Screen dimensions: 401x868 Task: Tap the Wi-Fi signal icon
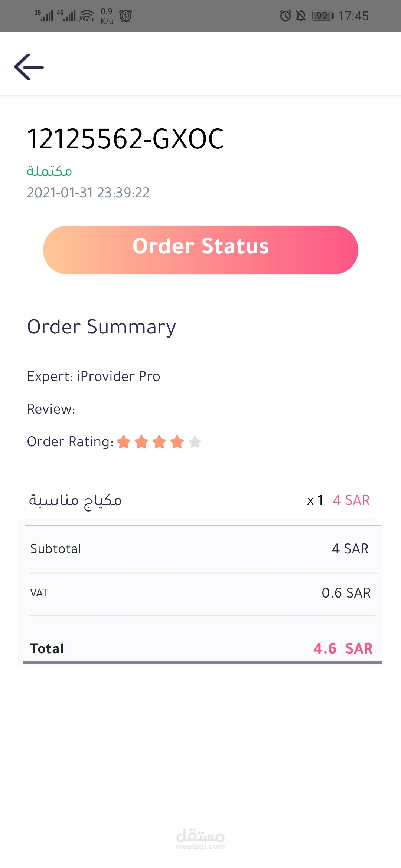pos(86,16)
